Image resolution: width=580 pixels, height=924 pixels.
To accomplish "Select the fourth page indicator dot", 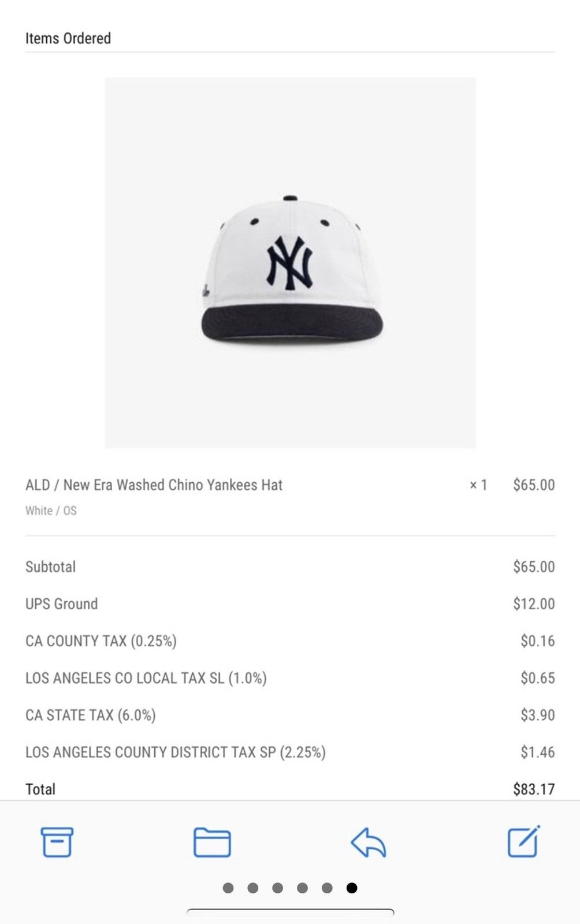I will pos(302,888).
